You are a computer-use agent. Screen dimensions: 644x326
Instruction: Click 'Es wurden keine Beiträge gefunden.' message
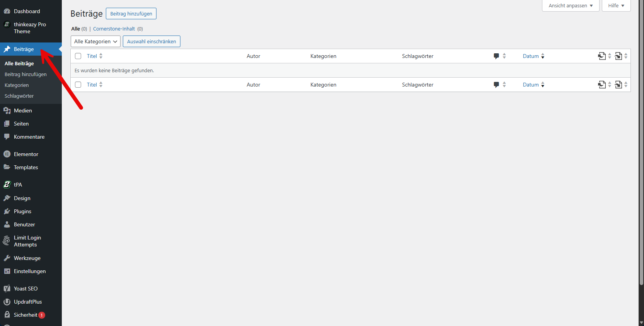point(114,70)
